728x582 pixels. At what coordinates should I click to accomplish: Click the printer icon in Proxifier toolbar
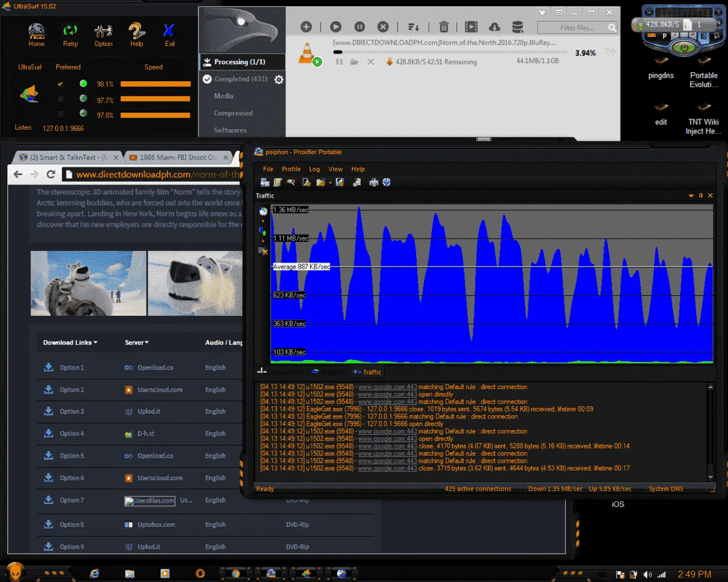pyautogui.click(x=374, y=182)
